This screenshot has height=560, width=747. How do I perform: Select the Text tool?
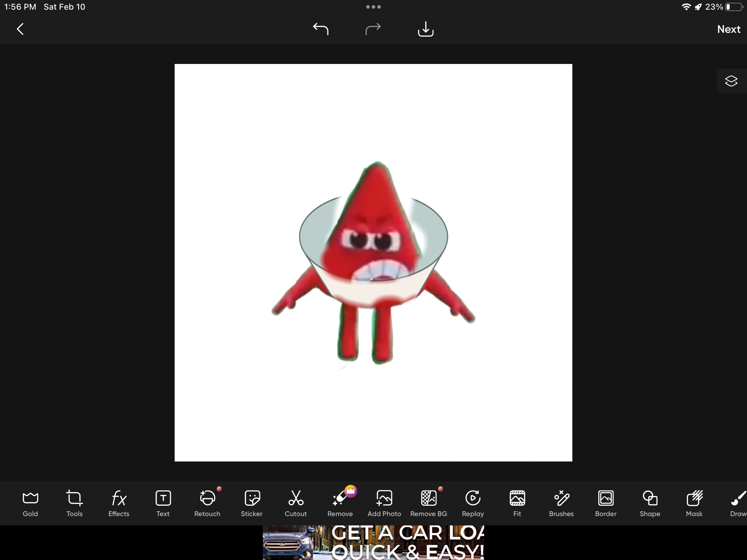[x=163, y=503]
